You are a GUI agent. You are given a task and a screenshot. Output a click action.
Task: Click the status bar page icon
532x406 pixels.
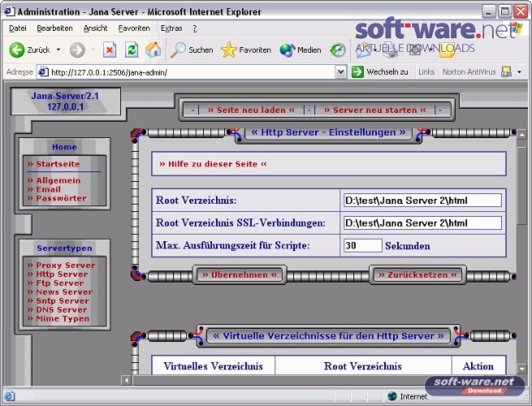[9, 395]
